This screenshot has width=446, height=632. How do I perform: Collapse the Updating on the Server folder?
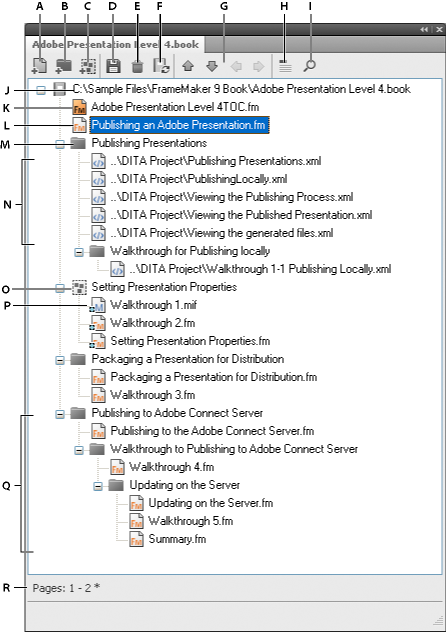pos(98,486)
